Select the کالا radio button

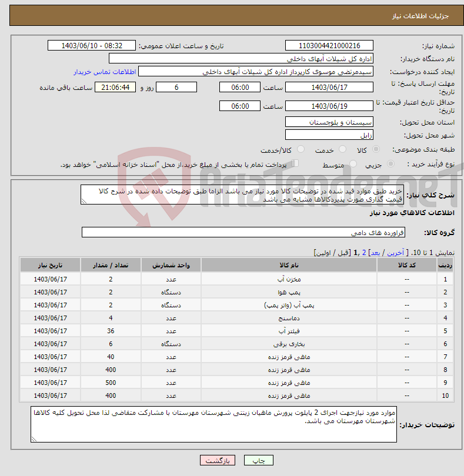376,149
